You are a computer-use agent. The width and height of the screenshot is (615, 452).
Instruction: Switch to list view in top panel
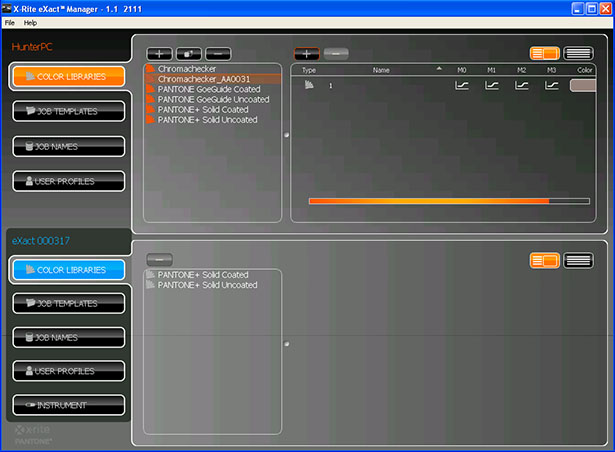point(579,53)
